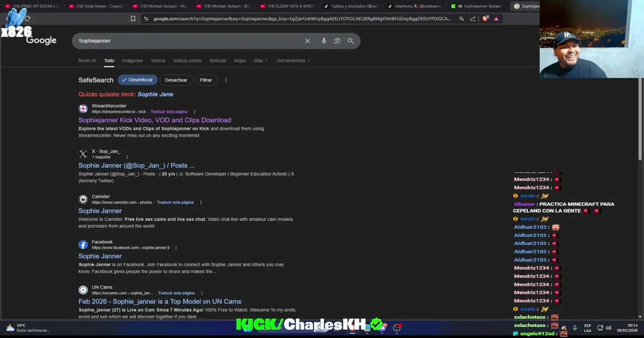Open ESP LAA language indicator in tray
The image size is (644, 338).
(588, 328)
